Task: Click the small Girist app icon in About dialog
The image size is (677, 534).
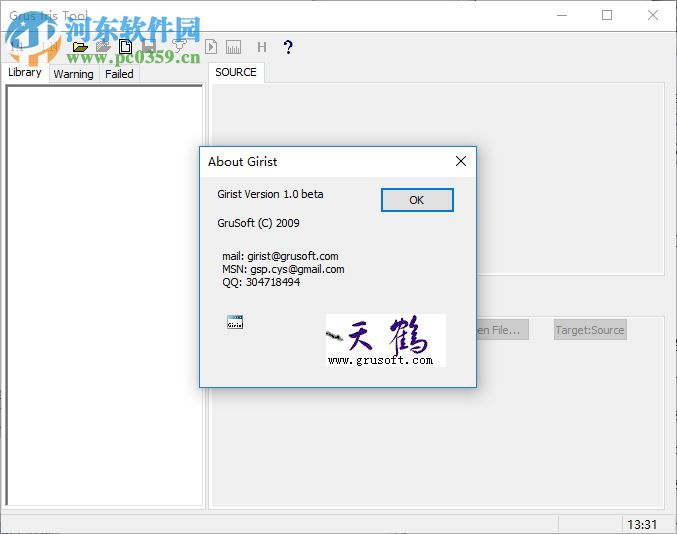Action: 235,322
